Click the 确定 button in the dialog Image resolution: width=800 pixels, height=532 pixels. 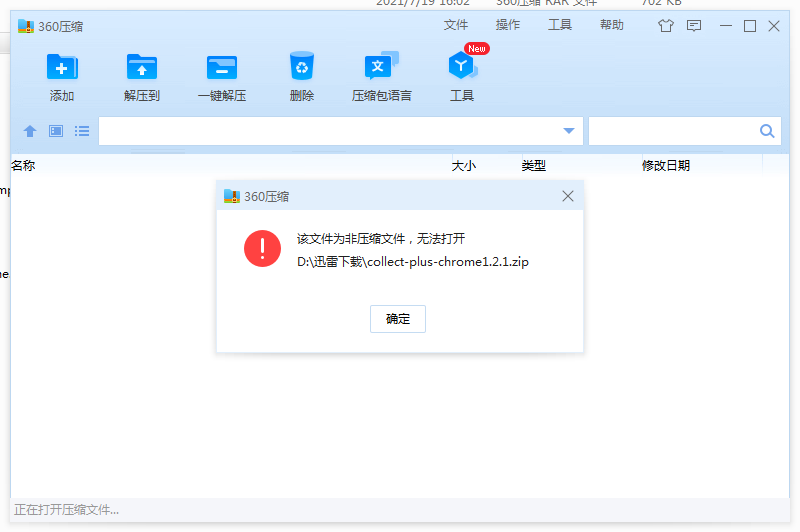pyautogui.click(x=398, y=319)
